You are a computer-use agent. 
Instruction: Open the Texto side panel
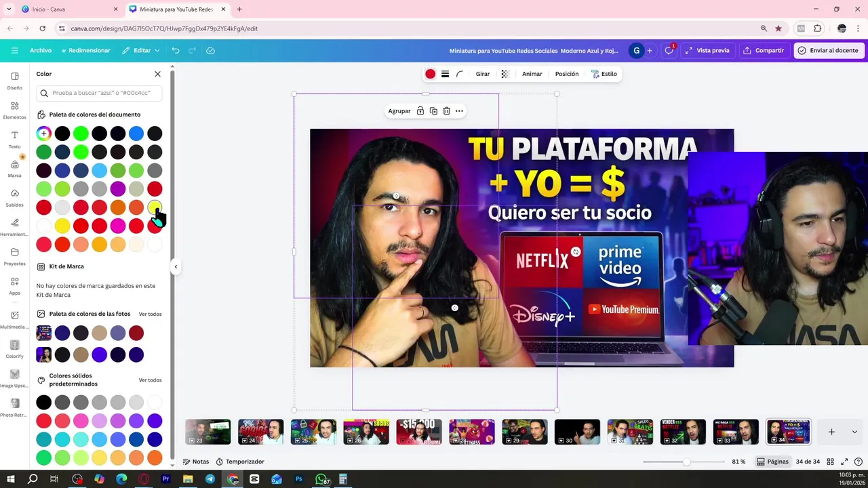(x=14, y=139)
